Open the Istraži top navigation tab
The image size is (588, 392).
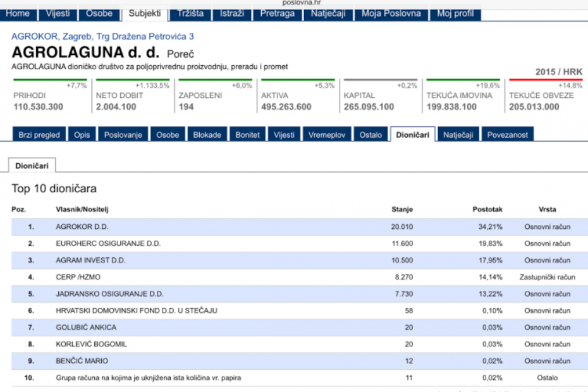[232, 13]
